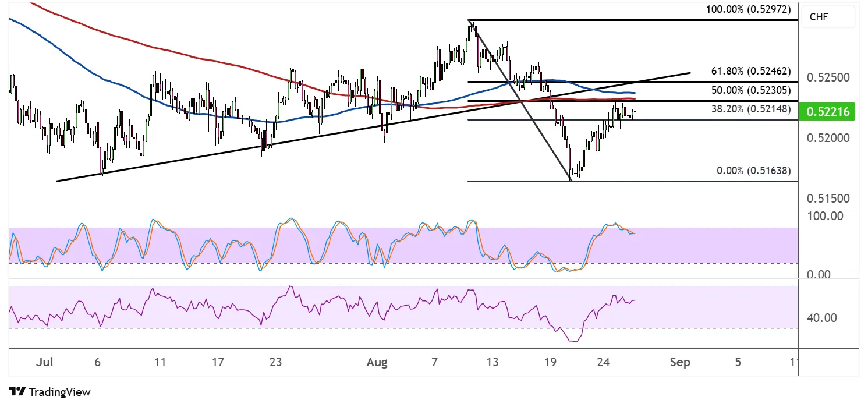The image size is (868, 407).
Task: Click the 0.00% (0.51638) Fibonacci label
Action: (753, 171)
